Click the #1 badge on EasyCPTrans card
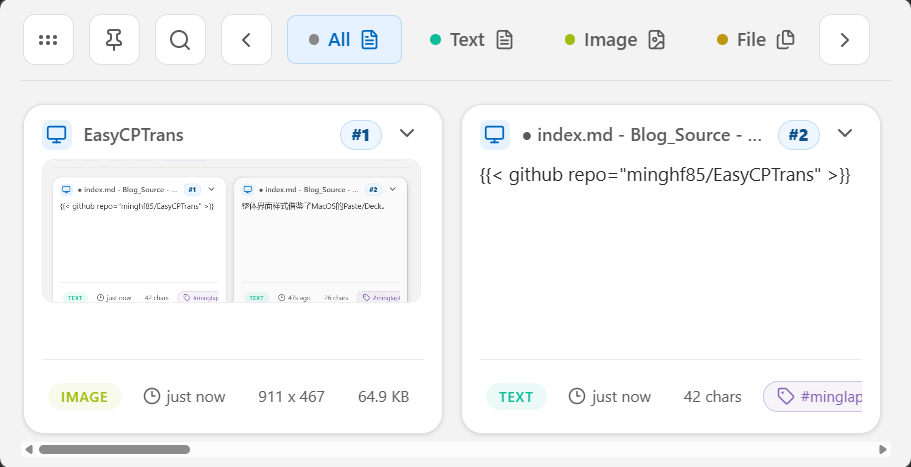Viewport: 911px width, 467px height. [x=361, y=135]
